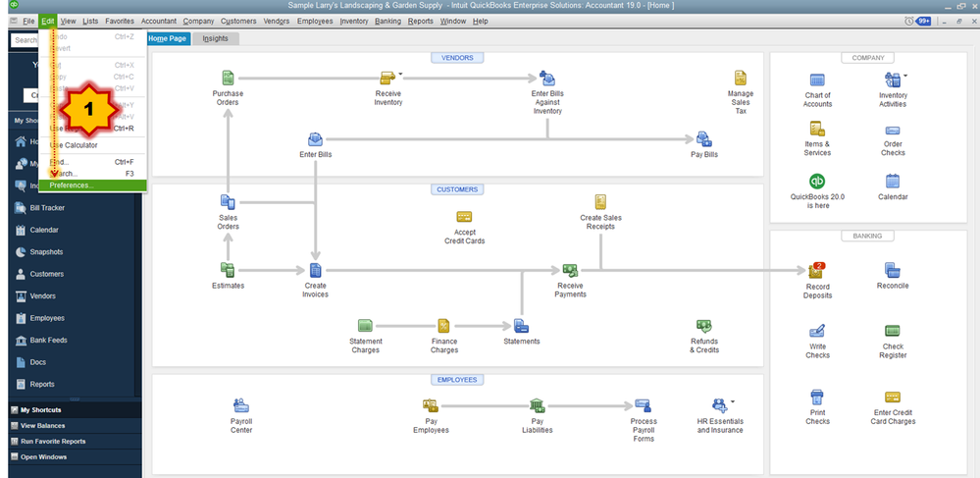The width and height of the screenshot is (980, 478).
Task: Click the Accept Credit Cards icon
Action: pos(464,217)
